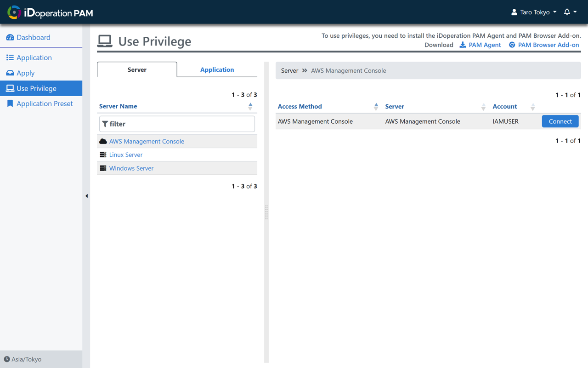Click the iDoperation PAM logo
Image resolution: width=588 pixels, height=368 pixels.
pyautogui.click(x=50, y=12)
